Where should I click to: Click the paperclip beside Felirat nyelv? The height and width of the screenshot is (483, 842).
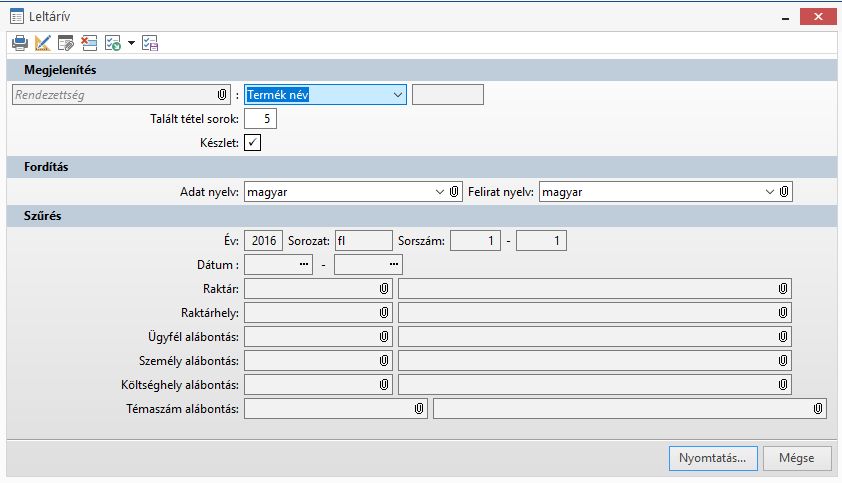[x=784, y=192]
